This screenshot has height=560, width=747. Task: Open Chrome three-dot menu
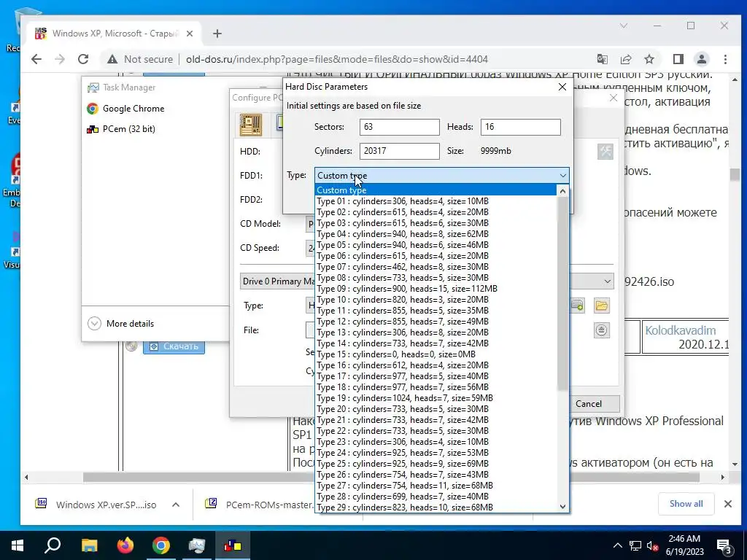pyautogui.click(x=725, y=59)
